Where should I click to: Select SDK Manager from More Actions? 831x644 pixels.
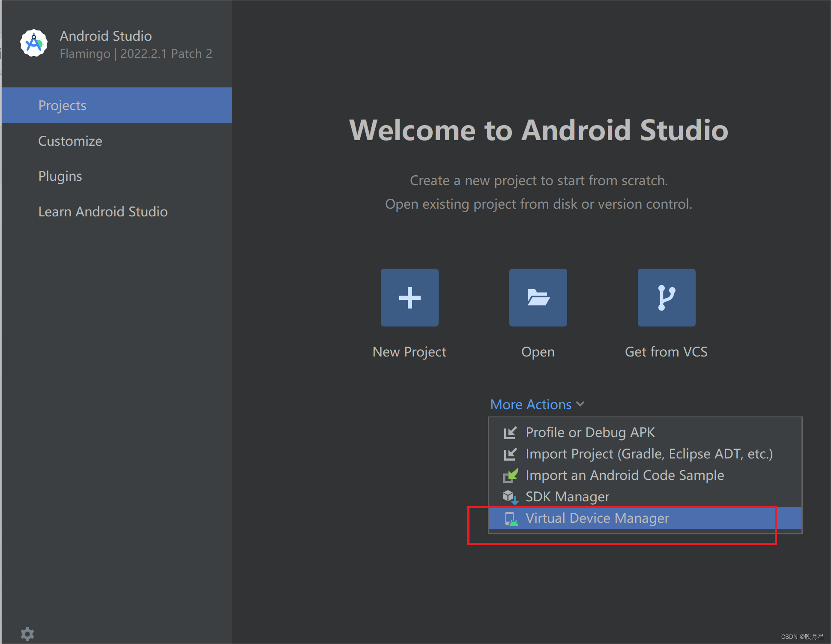click(x=567, y=497)
